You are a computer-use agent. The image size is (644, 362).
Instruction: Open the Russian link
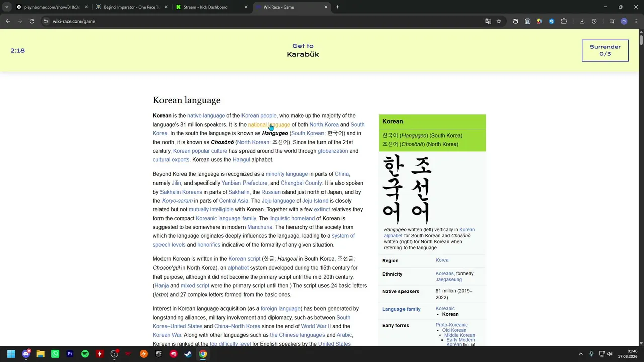[271, 192]
